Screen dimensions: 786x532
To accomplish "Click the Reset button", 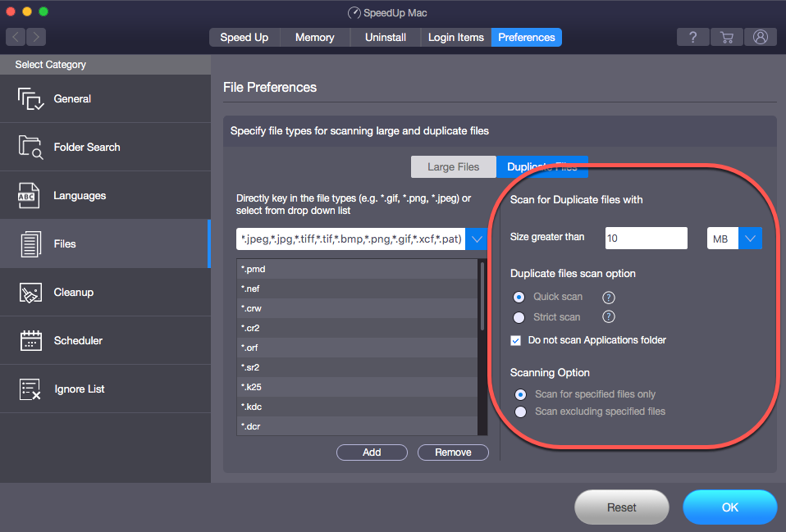I will (622, 507).
